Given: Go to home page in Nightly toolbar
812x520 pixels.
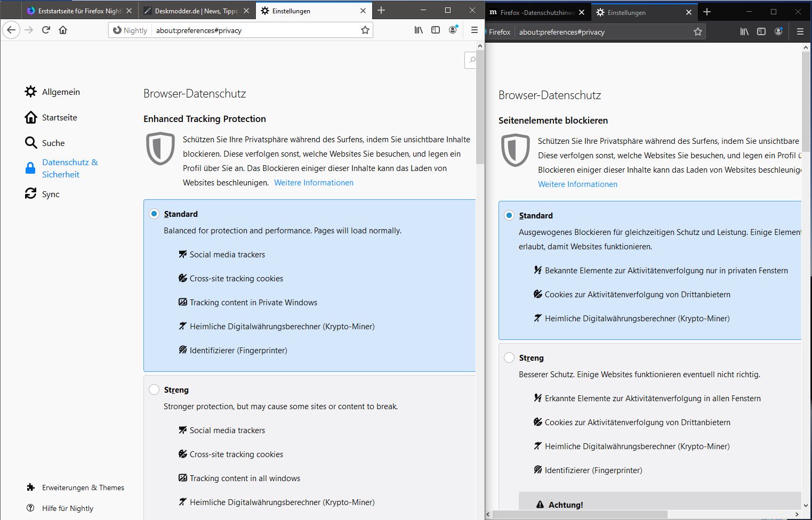Looking at the screenshot, I should coord(63,30).
